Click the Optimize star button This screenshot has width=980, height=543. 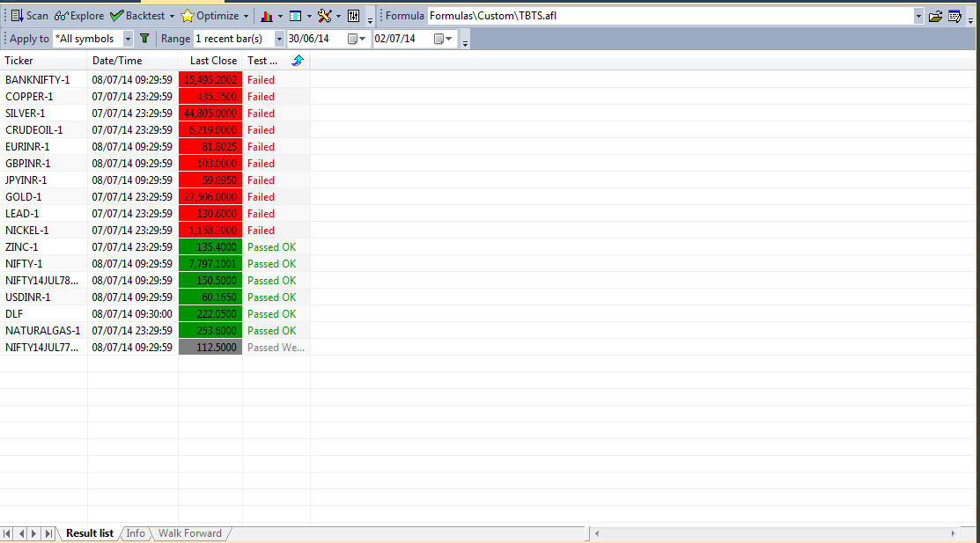click(x=210, y=16)
